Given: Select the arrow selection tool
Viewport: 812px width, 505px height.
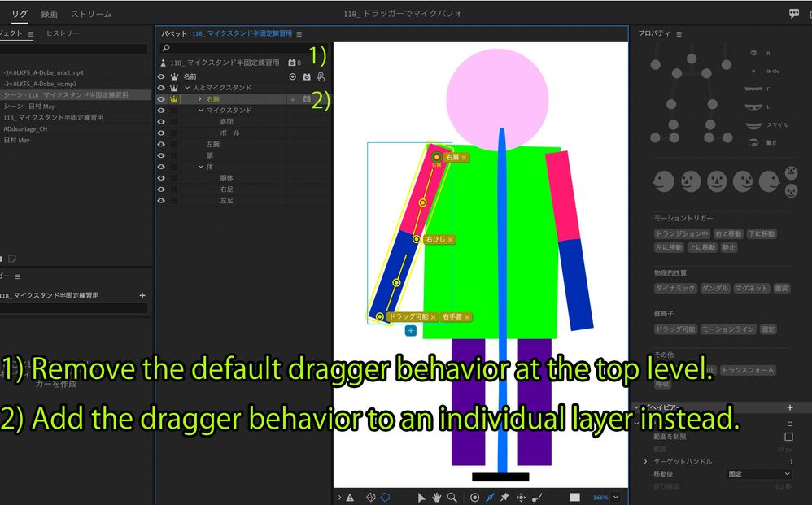Looking at the screenshot, I should click(422, 496).
